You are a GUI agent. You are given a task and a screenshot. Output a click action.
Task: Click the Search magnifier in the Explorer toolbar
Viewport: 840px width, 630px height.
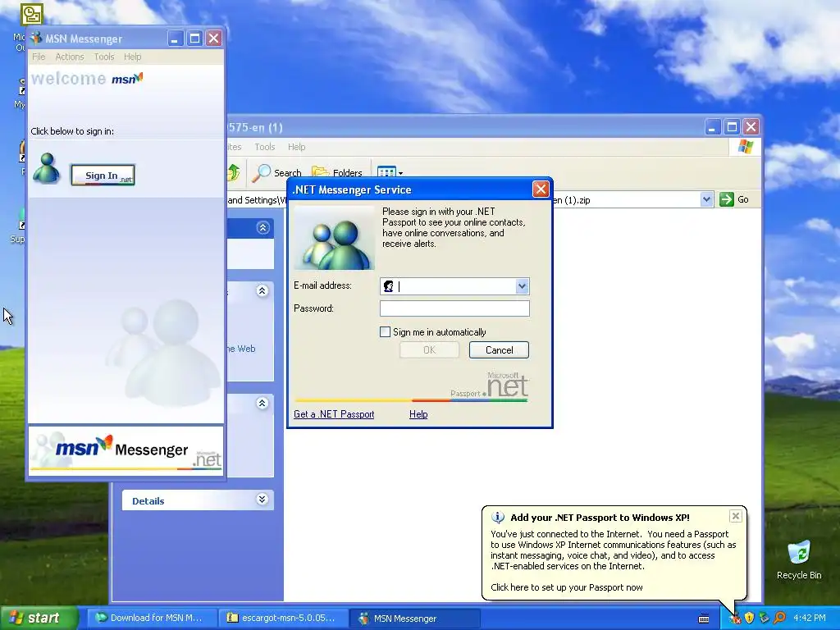coord(262,172)
